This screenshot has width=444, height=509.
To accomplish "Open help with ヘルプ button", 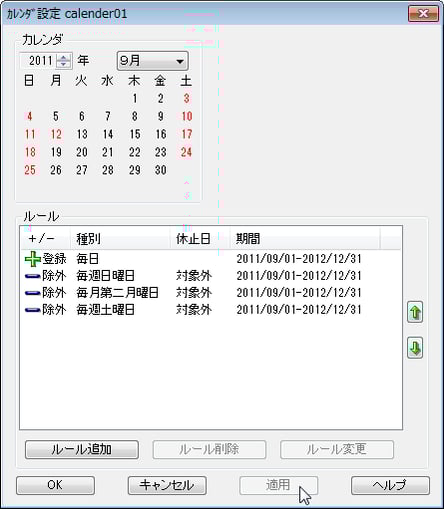I will click(x=390, y=485).
